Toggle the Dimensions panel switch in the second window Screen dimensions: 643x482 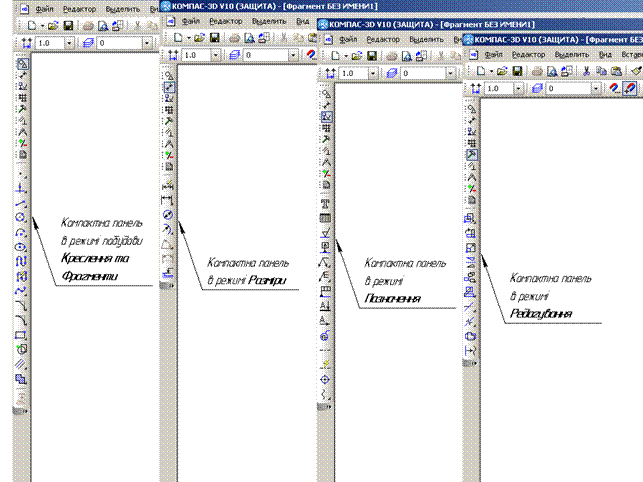[x=169, y=87]
